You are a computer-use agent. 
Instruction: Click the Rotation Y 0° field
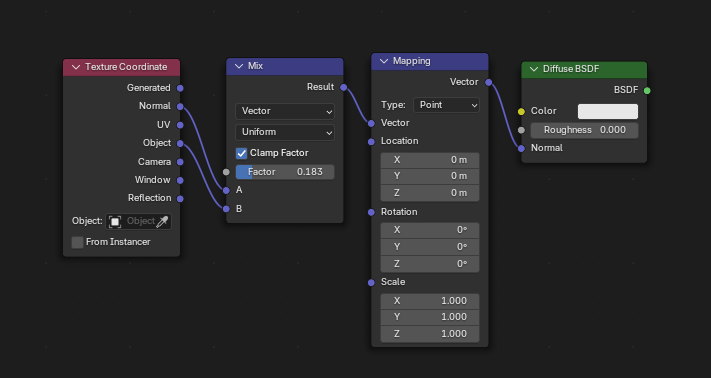tap(430, 247)
